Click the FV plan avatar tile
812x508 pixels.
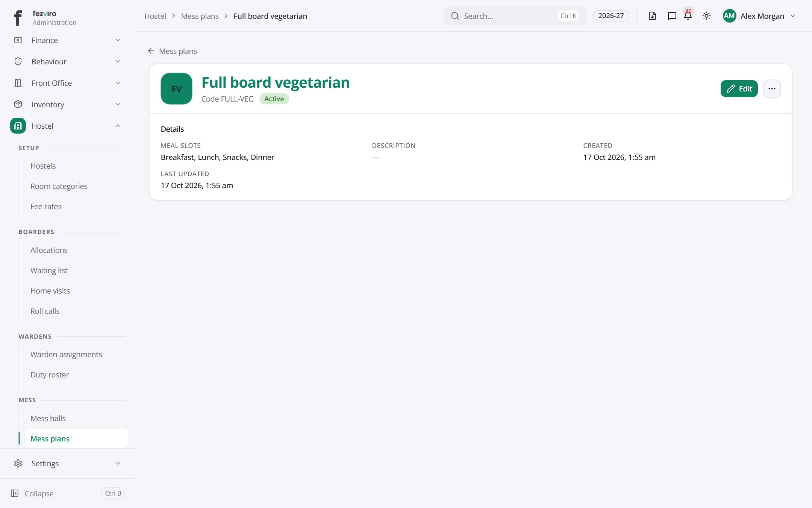(x=176, y=88)
